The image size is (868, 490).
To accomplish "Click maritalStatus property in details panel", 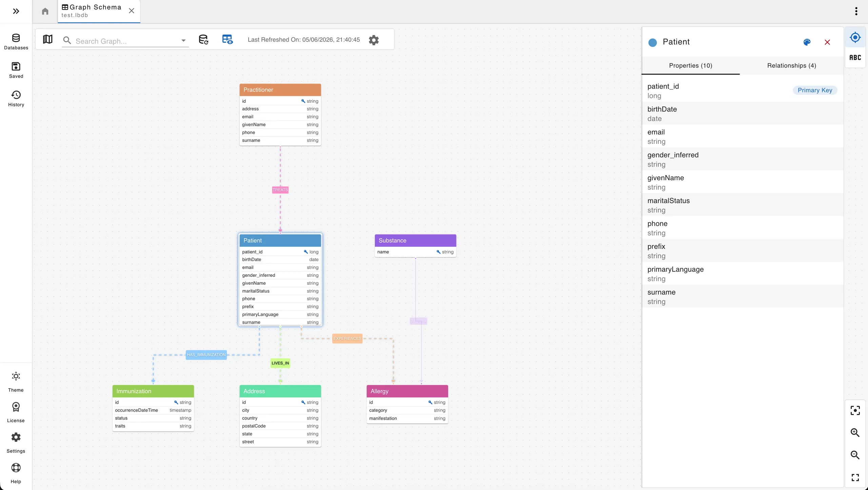I will coord(743,205).
